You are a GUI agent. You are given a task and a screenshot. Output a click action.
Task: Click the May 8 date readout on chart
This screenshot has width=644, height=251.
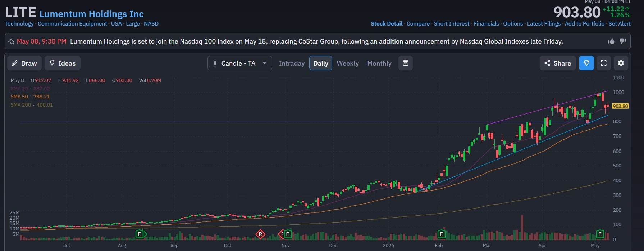(x=17, y=80)
